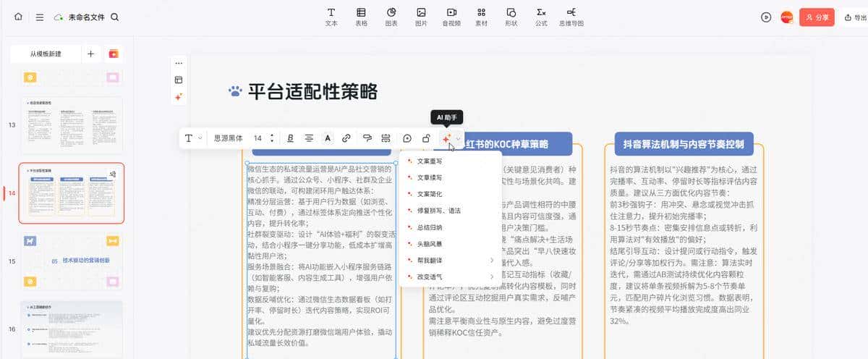Viewport: 868px width, 359px height.
Task: Open the text alignment options
Action: 309,138
